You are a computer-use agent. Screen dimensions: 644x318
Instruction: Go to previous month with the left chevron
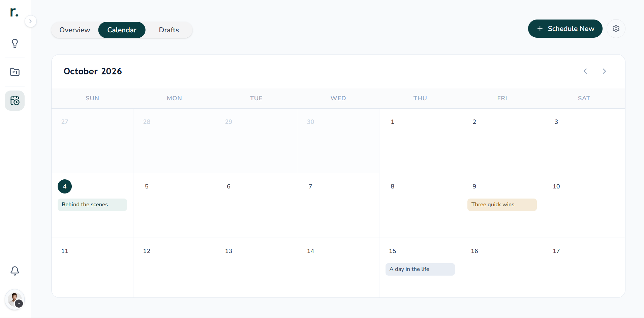(585, 71)
